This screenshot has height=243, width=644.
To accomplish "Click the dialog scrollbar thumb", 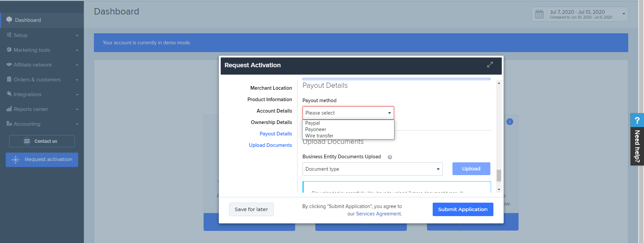I will pyautogui.click(x=499, y=175).
